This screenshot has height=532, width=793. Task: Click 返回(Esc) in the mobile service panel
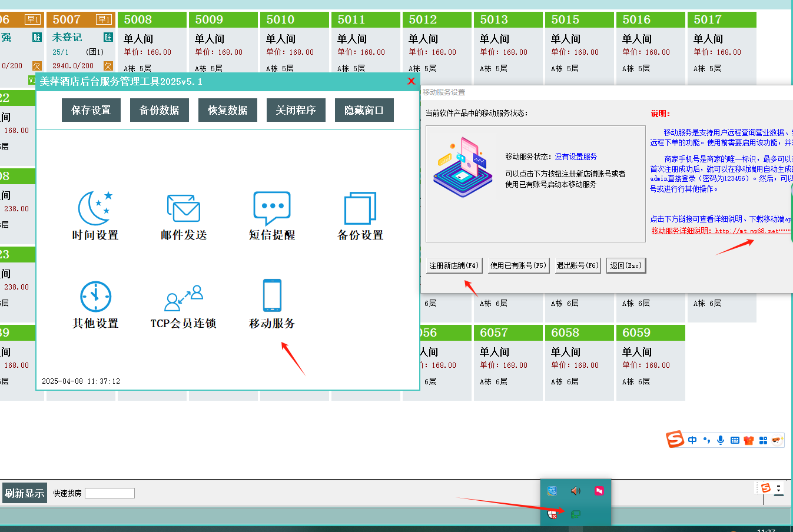[626, 265]
